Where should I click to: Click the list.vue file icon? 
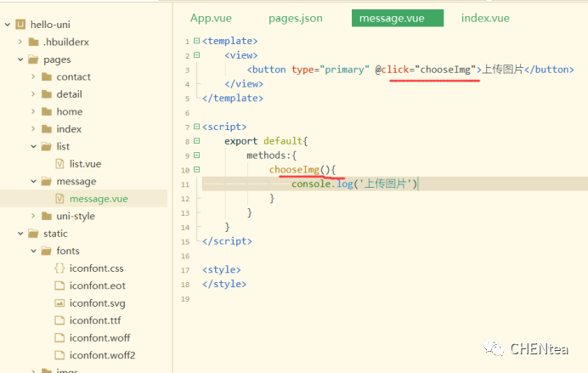(59, 164)
